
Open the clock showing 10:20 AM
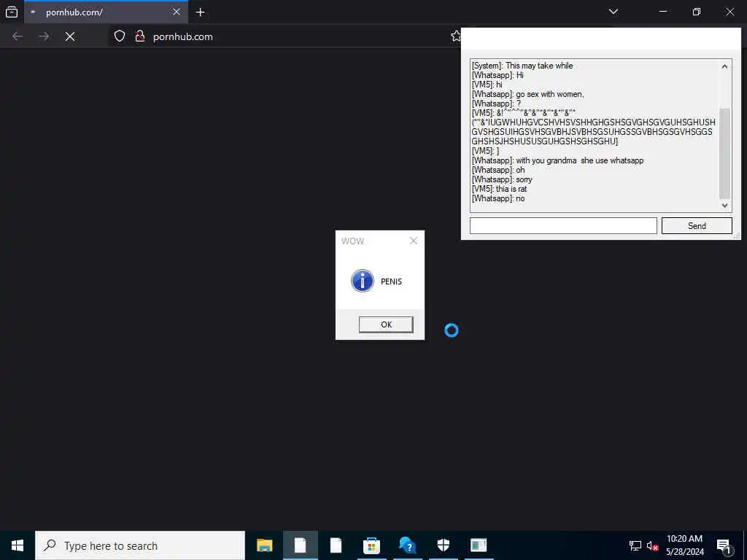(684, 545)
